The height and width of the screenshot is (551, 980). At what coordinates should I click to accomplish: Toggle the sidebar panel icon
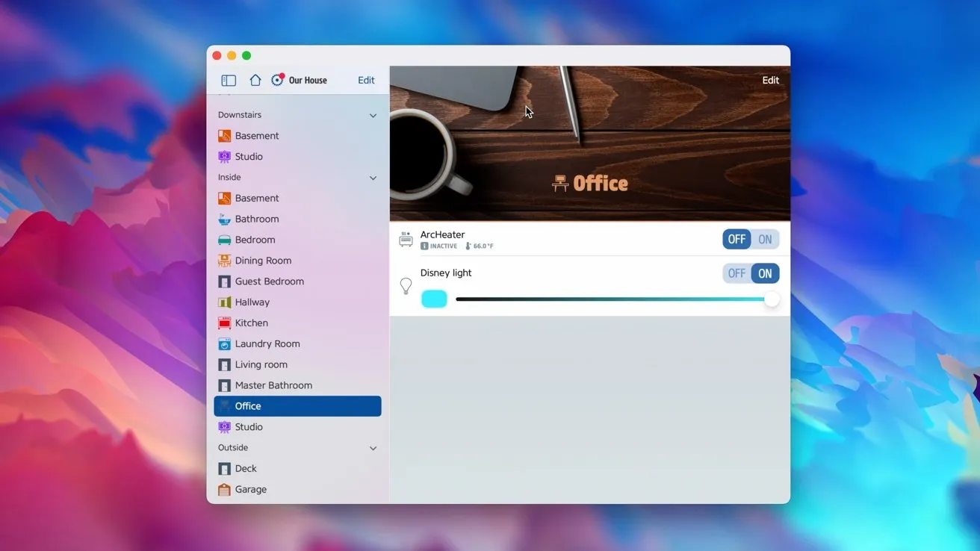229,81
